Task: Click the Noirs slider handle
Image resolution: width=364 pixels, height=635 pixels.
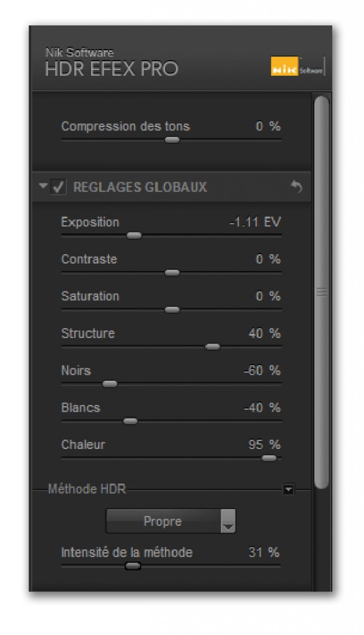Action: click(x=110, y=384)
